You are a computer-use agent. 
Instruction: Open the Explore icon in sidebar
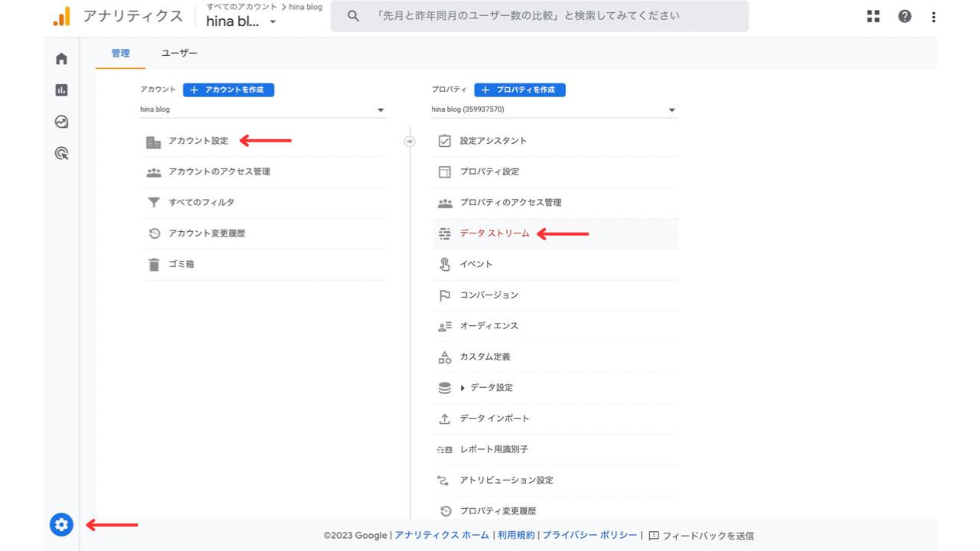coord(61,122)
